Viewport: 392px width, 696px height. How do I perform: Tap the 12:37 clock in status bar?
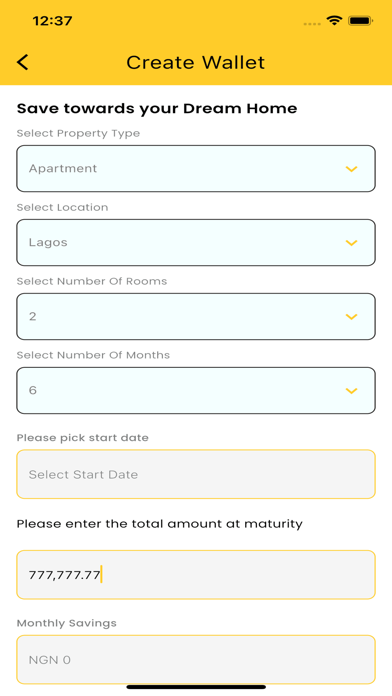coord(52,21)
